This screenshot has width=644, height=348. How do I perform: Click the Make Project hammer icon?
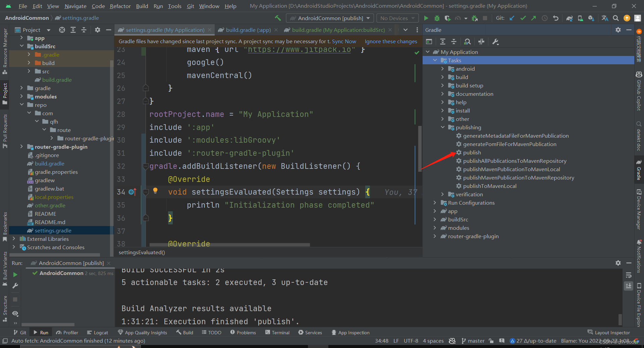point(278,18)
